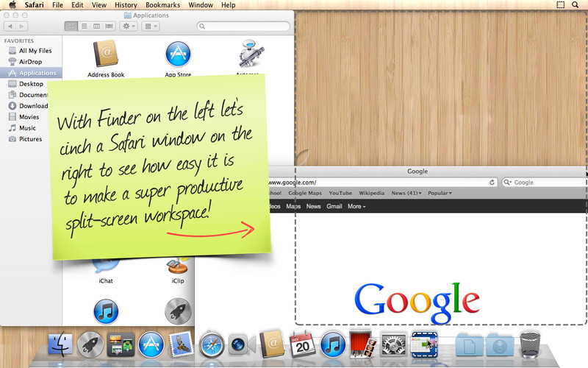Click the Cinch app icon in the Dock
The image size is (588, 368).
coord(424,344)
